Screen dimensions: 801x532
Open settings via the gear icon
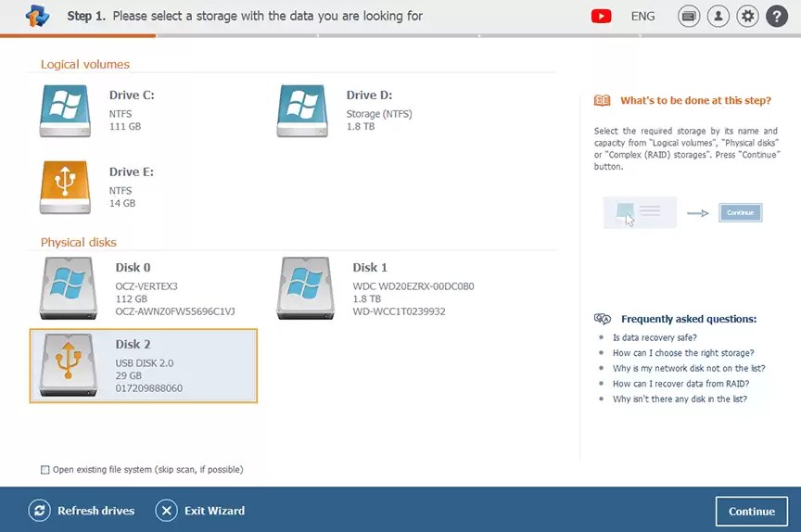click(x=747, y=17)
